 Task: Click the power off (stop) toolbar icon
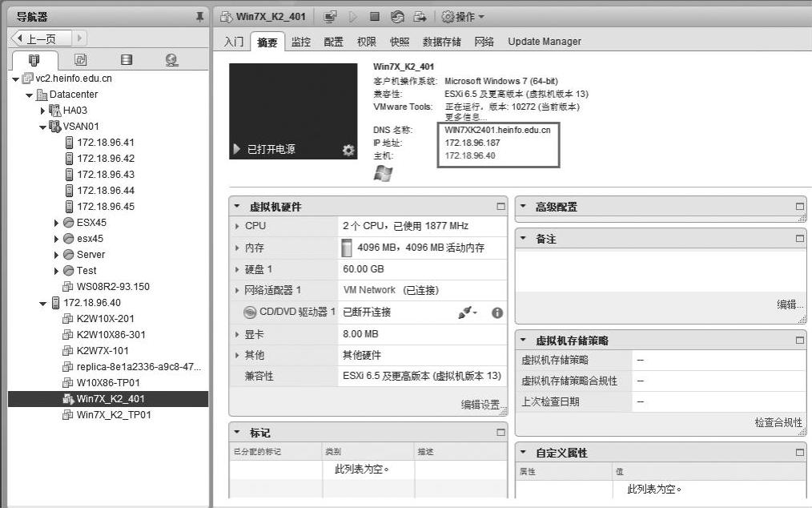tap(375, 17)
